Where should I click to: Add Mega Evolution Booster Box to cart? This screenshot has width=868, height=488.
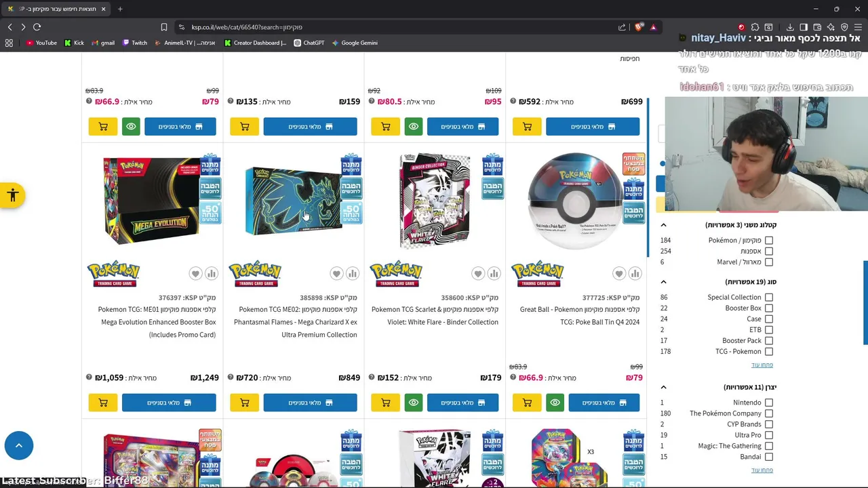tap(103, 403)
